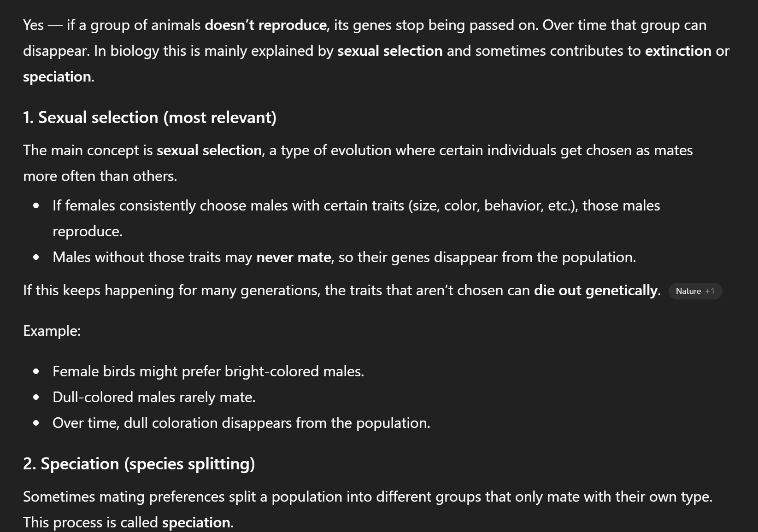758x532 pixels.
Task: Click the bullet starting "If females consistently choose"
Action: point(356,205)
